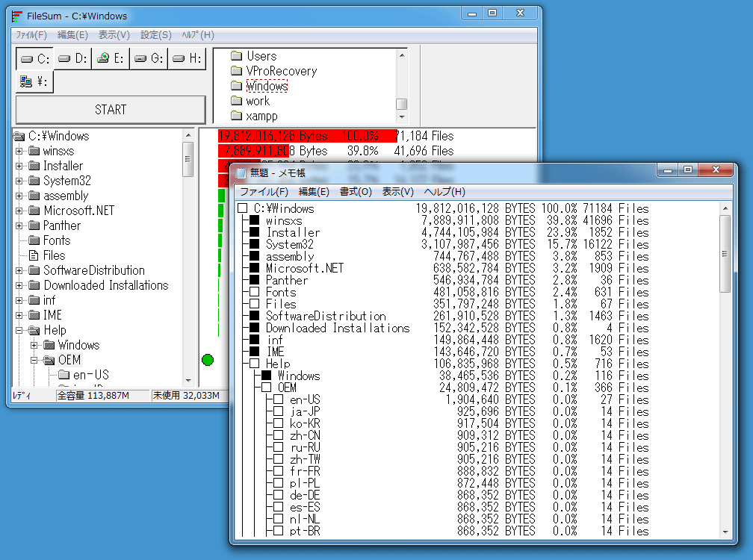
Task: Click Notepad scrollbar down arrow
Action: [725, 532]
